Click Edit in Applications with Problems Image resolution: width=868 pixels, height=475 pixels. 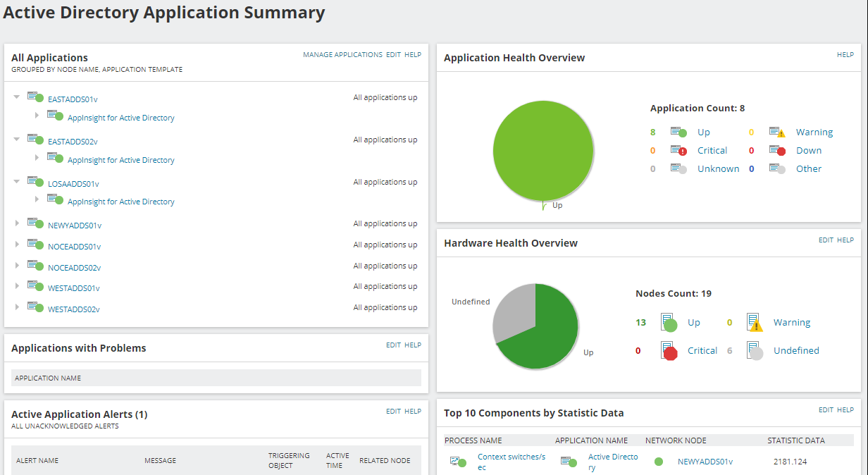(393, 345)
